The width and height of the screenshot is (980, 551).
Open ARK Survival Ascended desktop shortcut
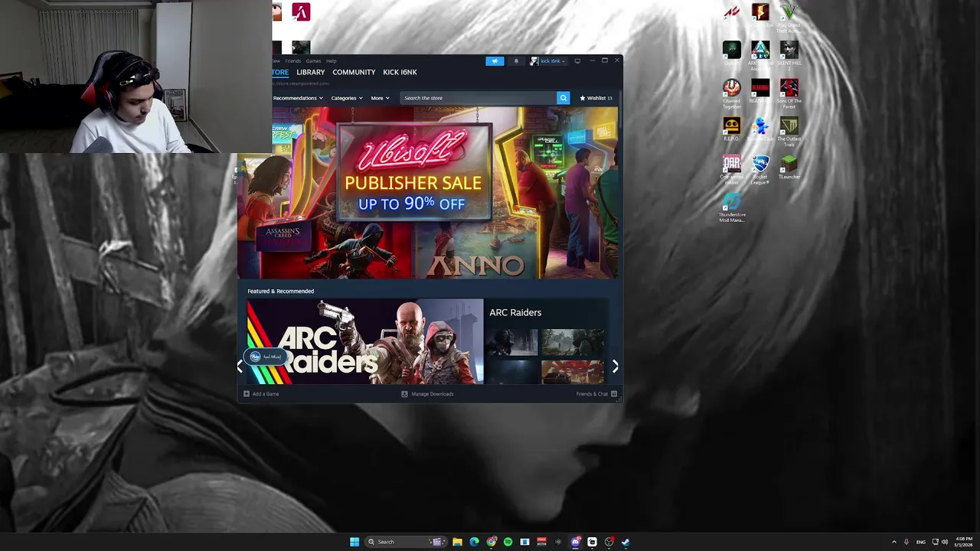759,56
